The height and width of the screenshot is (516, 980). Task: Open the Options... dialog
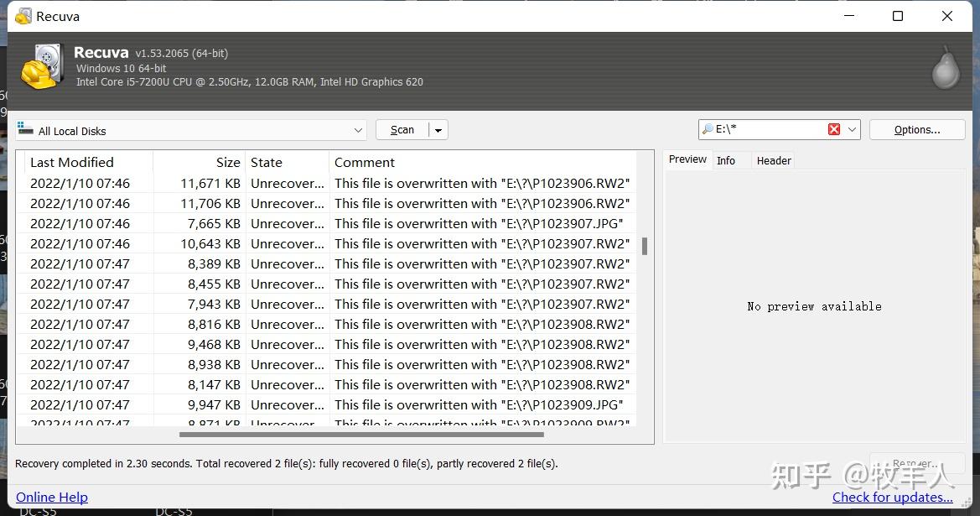pyautogui.click(x=917, y=129)
